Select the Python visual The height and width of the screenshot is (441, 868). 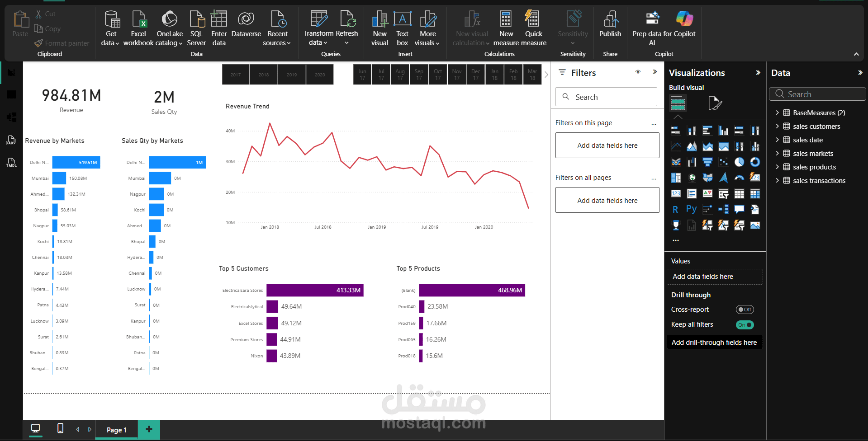[x=691, y=209]
